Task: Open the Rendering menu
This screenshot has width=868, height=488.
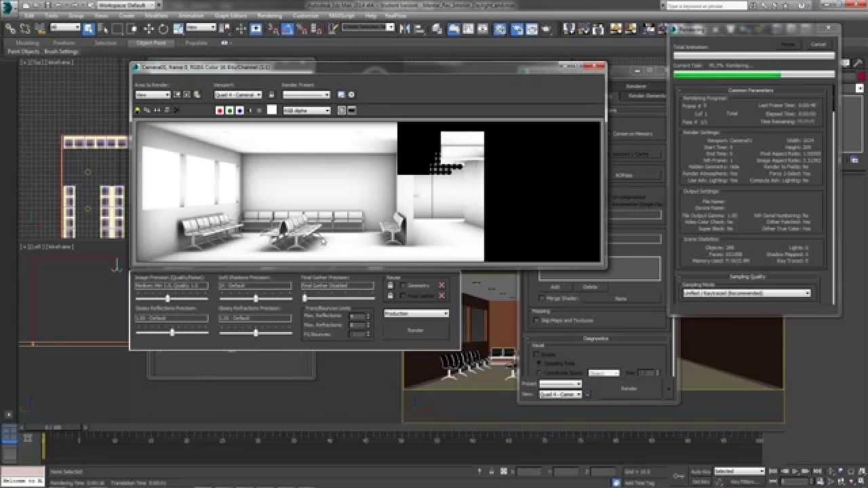Action: (x=269, y=15)
